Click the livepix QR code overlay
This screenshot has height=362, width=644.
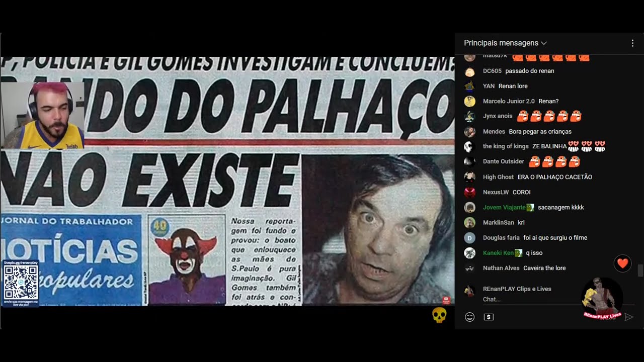click(x=21, y=283)
